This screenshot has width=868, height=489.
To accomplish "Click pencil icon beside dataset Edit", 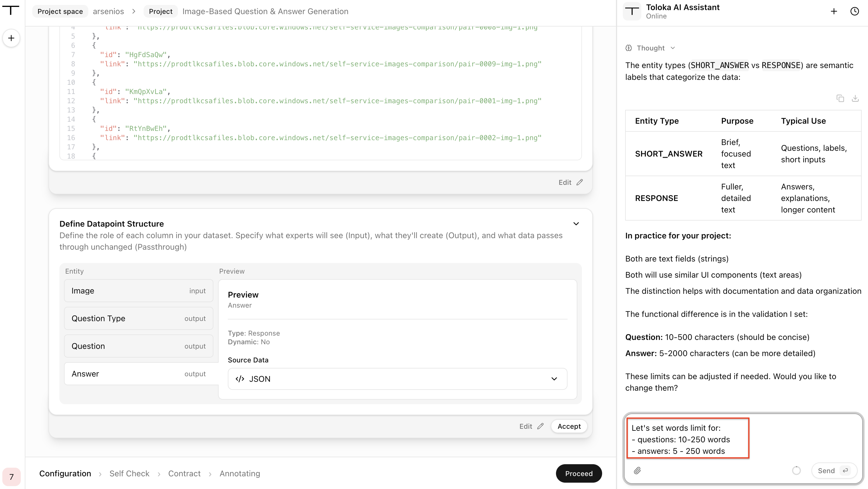I will pos(580,182).
